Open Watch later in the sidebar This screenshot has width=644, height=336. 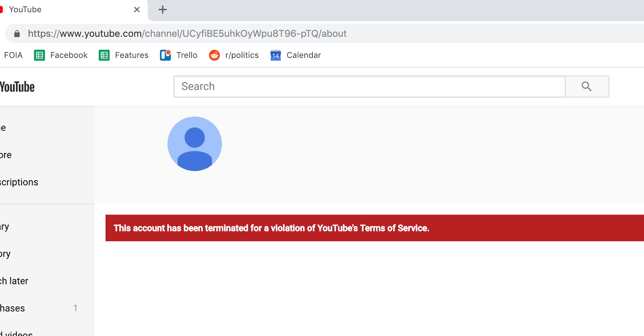point(14,281)
